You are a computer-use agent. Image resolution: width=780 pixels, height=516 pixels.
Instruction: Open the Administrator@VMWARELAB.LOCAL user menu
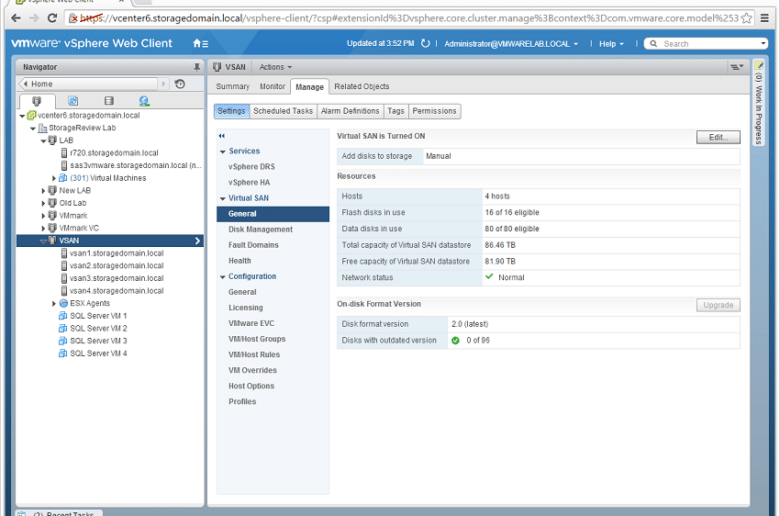511,44
